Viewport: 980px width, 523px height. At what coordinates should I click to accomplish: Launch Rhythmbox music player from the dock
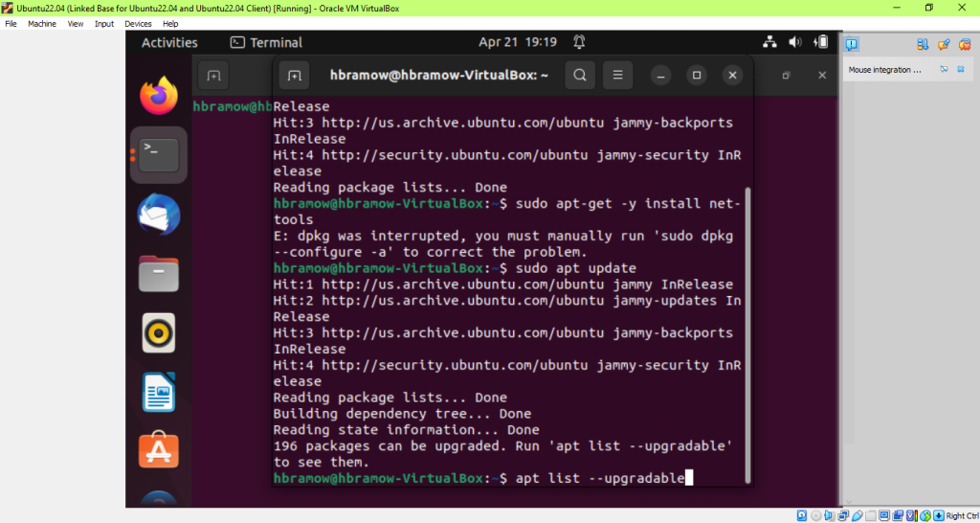tap(158, 332)
